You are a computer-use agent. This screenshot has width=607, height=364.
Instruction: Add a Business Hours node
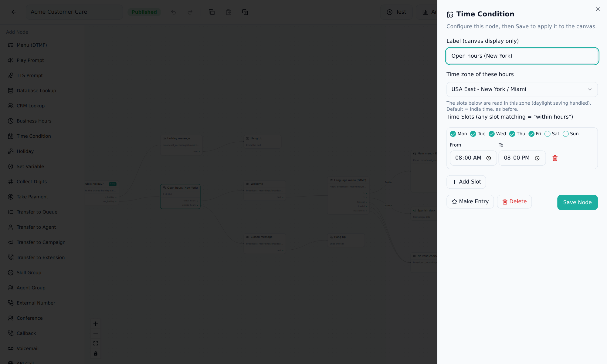coord(42,121)
